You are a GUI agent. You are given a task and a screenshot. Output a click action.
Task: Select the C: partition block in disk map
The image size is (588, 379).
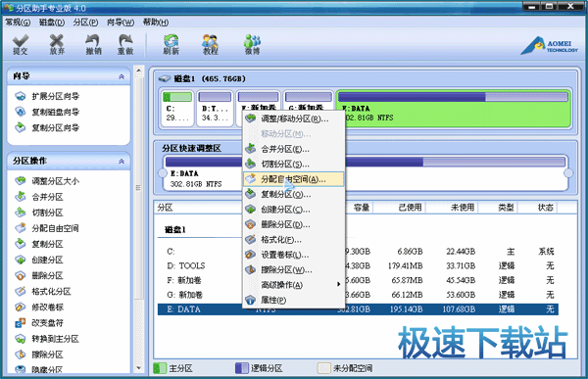coord(177,109)
